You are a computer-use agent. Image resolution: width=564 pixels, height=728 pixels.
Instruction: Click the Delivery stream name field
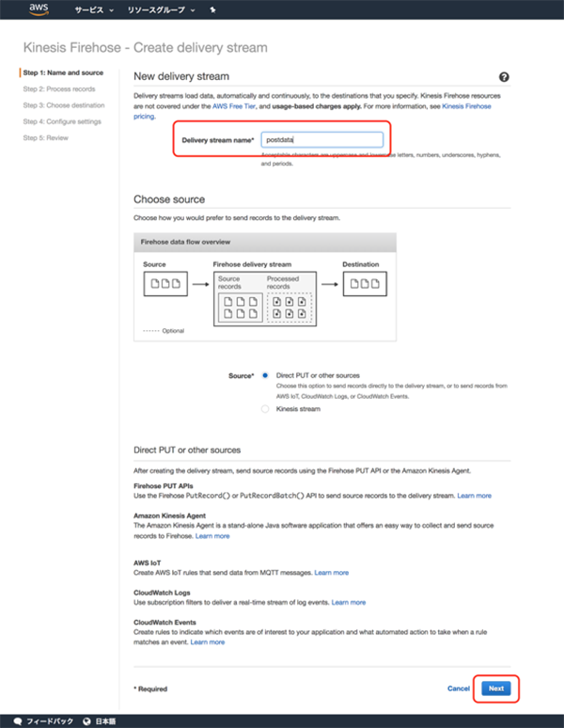pos(321,140)
